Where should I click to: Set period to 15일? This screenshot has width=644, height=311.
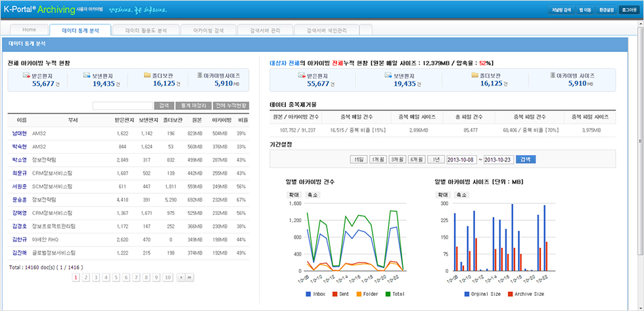(358, 159)
